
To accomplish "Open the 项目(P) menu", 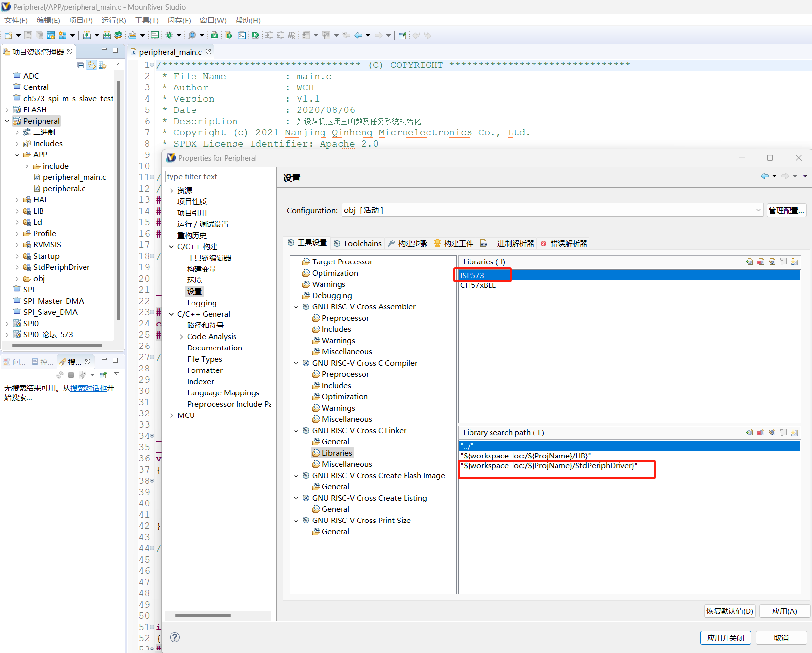I will click(x=81, y=20).
